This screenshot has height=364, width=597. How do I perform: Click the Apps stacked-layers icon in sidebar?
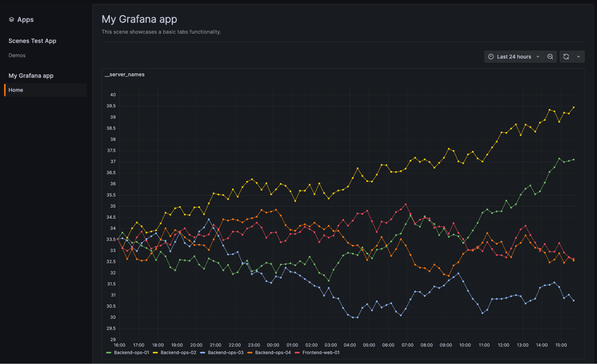12,19
